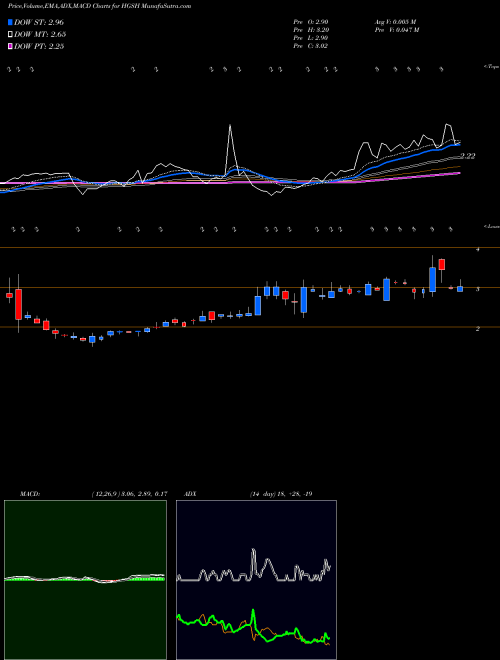Click the 'Pre O: 2.90' open value
This screenshot has width=500, height=660.
coord(311,22)
